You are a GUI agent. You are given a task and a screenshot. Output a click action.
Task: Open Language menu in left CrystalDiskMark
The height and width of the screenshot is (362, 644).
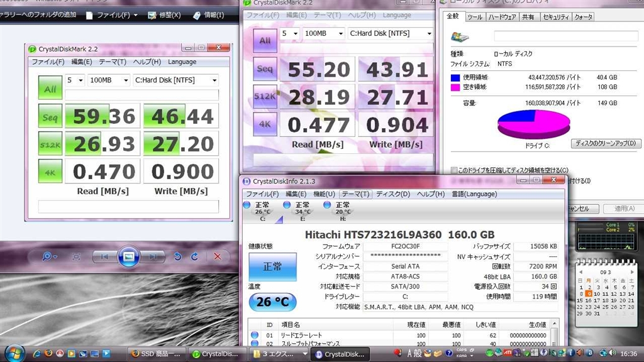pyautogui.click(x=182, y=62)
